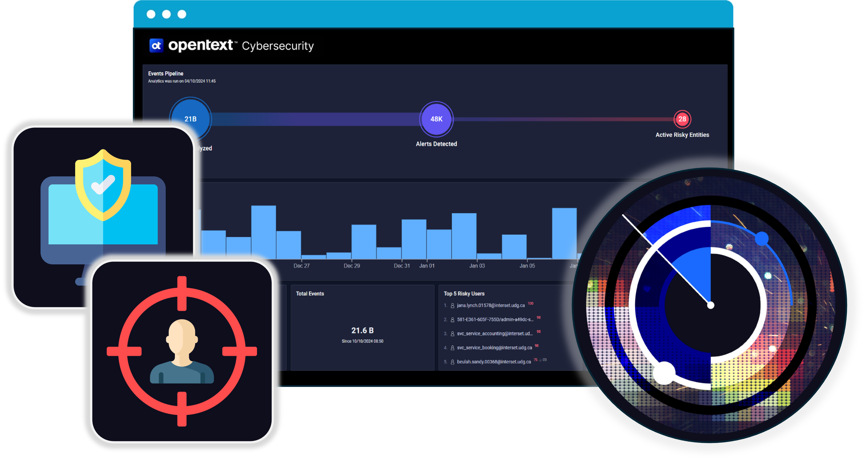Image resolution: width=868 pixels, height=464 pixels.
Task: Open svc_service_booking@interset.udg.ca user
Action: [494, 348]
